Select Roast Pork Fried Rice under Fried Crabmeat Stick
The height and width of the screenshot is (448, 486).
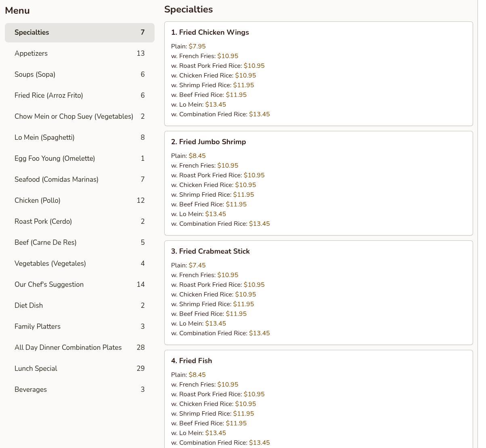pyautogui.click(x=218, y=285)
